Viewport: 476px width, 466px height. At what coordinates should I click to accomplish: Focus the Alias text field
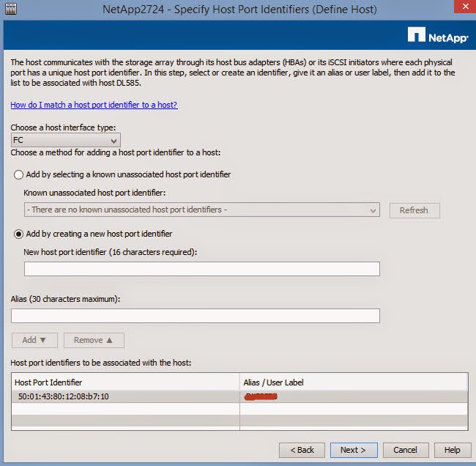point(196,316)
